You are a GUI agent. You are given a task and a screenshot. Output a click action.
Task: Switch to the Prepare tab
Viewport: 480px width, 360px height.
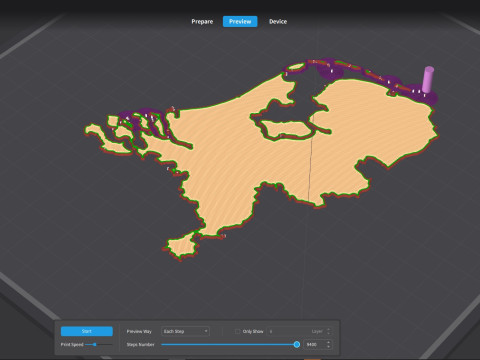[x=202, y=22]
